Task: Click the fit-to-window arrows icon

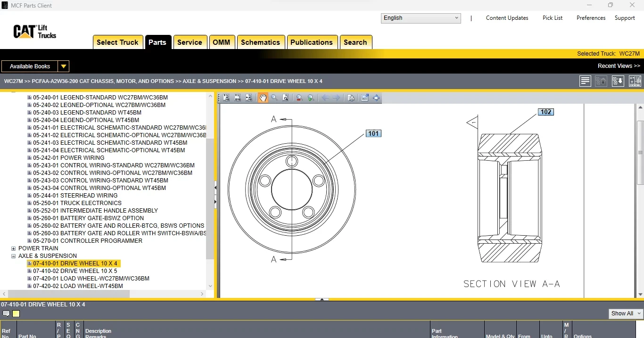Action: (376, 98)
